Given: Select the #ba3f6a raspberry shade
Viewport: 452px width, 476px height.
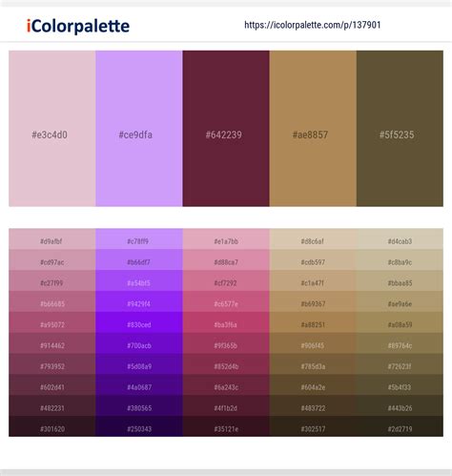Looking at the screenshot, I should pyautogui.click(x=226, y=322).
